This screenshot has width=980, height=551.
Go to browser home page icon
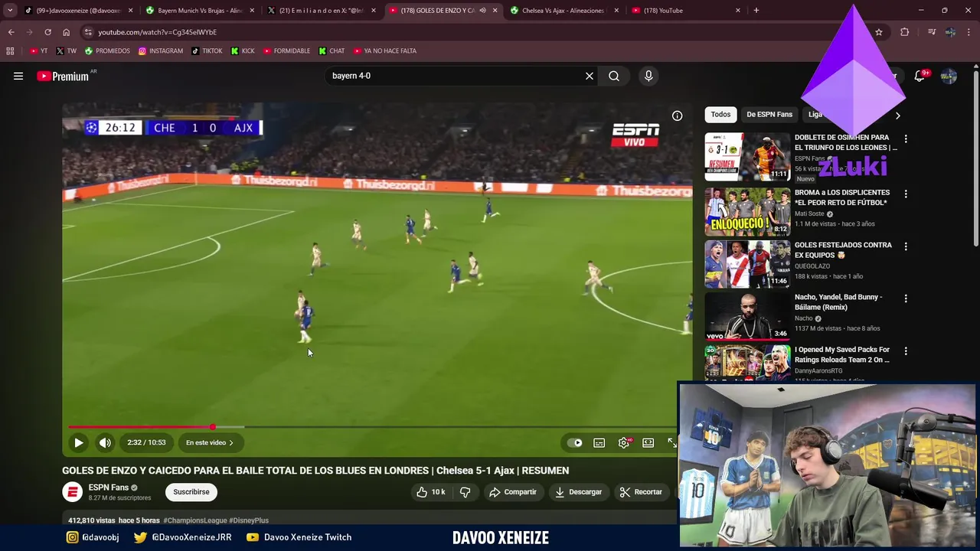point(66,32)
